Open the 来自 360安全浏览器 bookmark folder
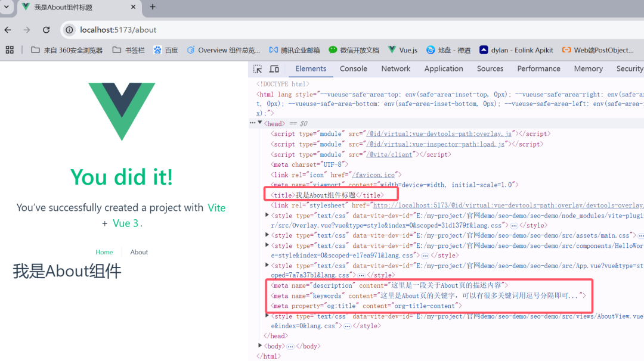Image resolution: width=644 pixels, height=361 pixels. [67, 50]
